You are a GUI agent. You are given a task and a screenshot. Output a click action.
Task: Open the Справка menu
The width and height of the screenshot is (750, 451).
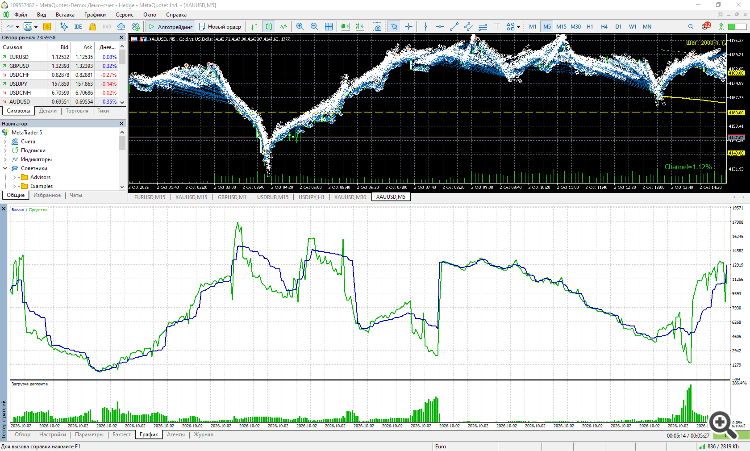[176, 14]
